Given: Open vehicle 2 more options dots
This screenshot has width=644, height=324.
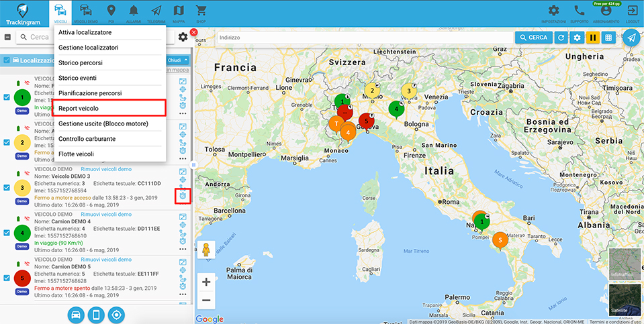Looking at the screenshot, I should [183, 159].
